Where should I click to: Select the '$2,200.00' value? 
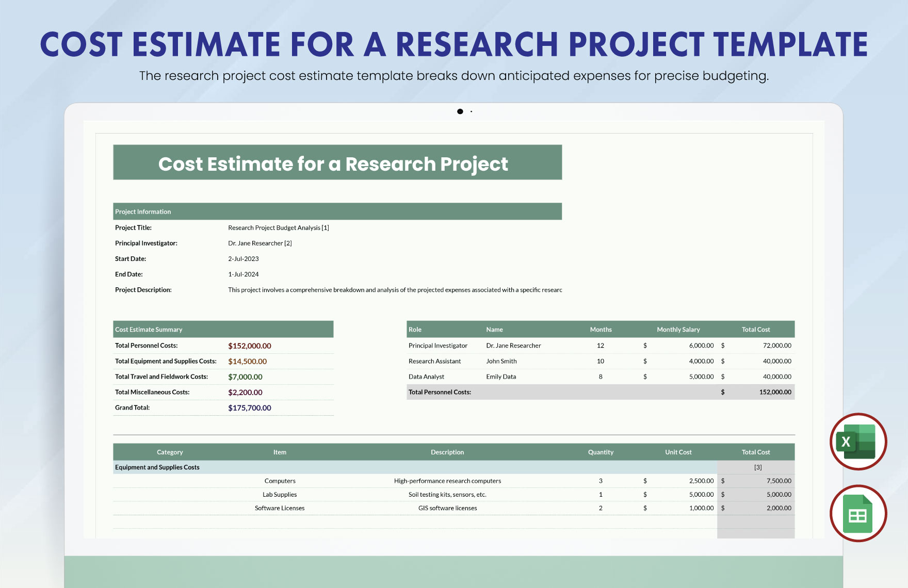point(246,392)
